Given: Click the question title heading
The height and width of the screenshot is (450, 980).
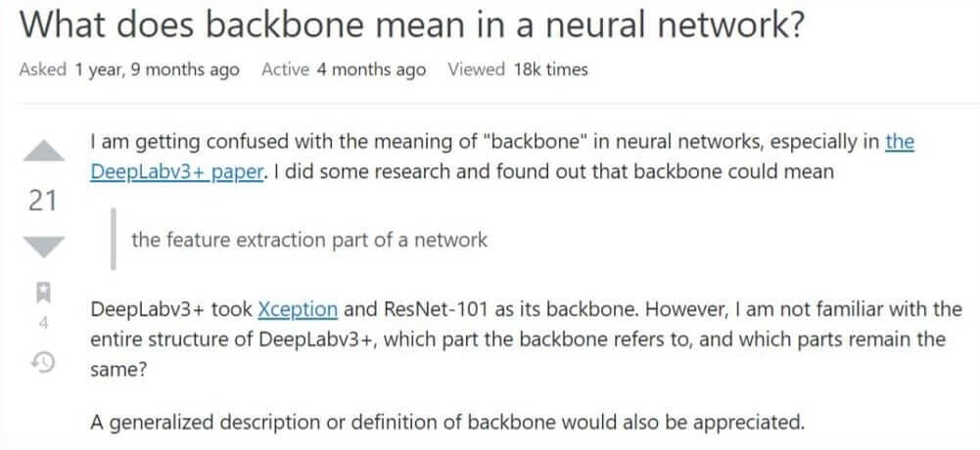Looking at the screenshot, I should click(x=412, y=25).
